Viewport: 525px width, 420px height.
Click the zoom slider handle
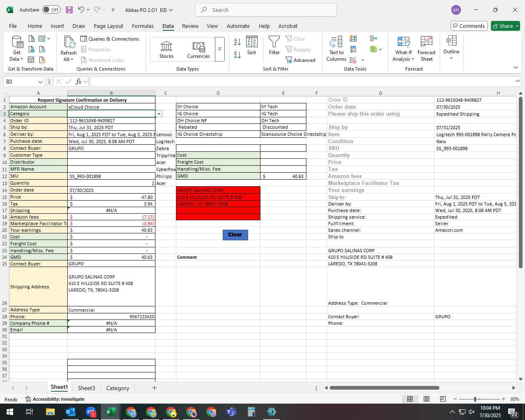(475, 399)
